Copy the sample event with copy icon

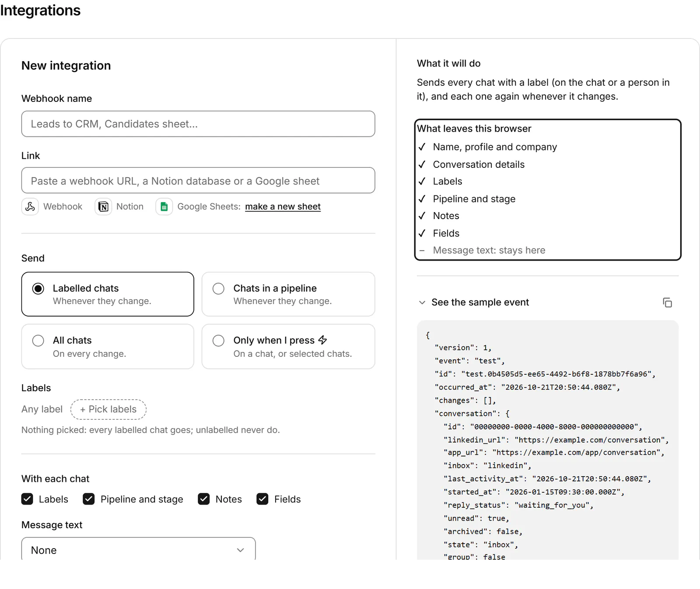667,303
